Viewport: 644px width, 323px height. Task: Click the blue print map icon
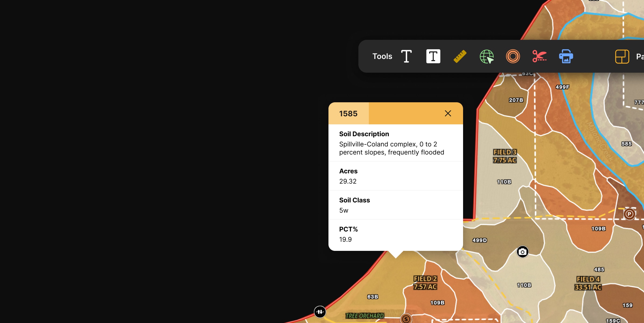coord(566,56)
